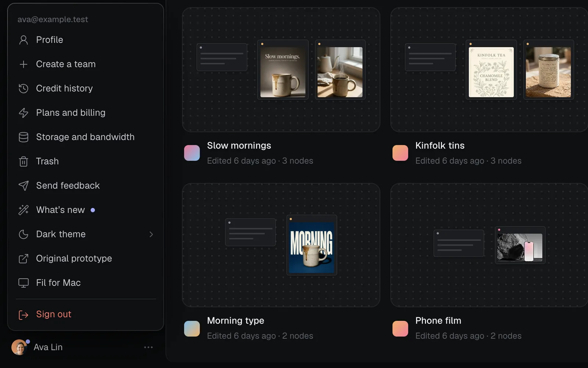Click the MORNING blue poster thumbnail
The image size is (588, 368).
click(312, 245)
